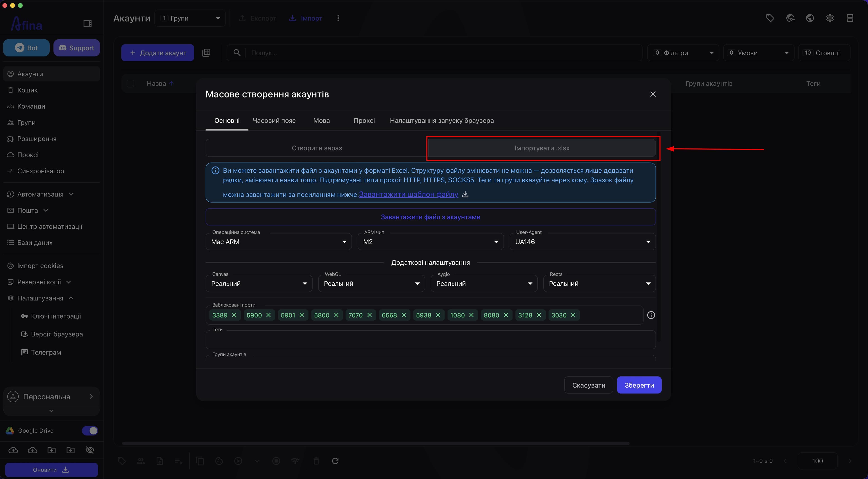Click the trash delete icon in bottom toolbar
868x479 pixels.
coord(316,461)
